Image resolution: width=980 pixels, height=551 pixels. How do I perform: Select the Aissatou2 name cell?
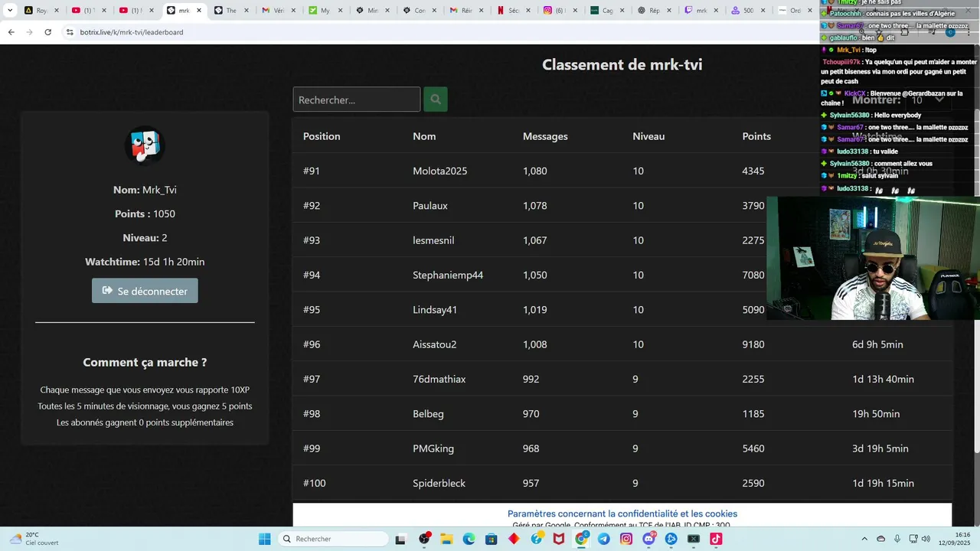434,344
